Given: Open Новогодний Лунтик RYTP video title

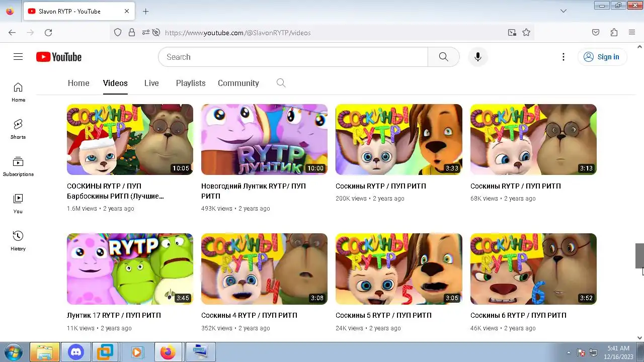Looking at the screenshot, I should (254, 191).
